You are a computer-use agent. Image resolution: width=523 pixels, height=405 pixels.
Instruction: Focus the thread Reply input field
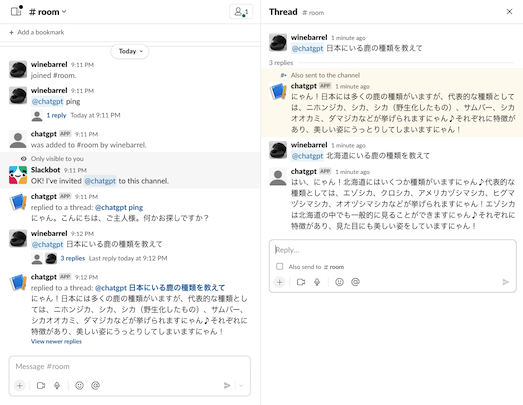coord(393,250)
